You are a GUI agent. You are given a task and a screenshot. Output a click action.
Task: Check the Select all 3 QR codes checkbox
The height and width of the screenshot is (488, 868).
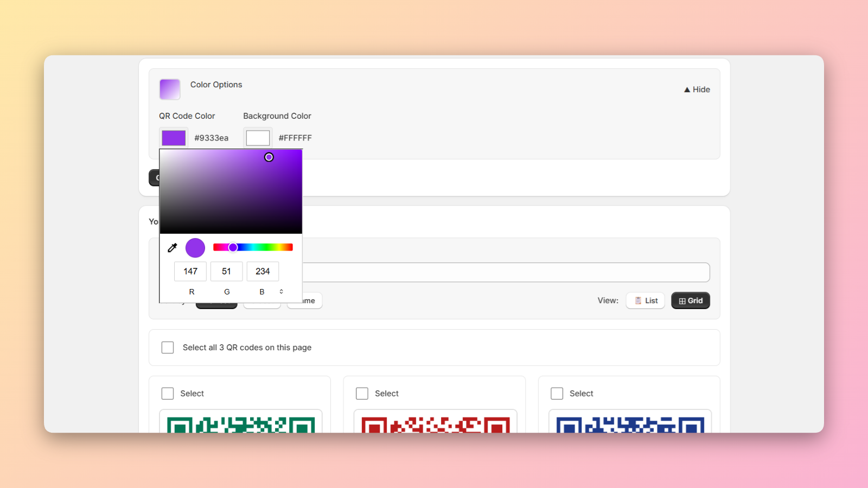tap(167, 347)
